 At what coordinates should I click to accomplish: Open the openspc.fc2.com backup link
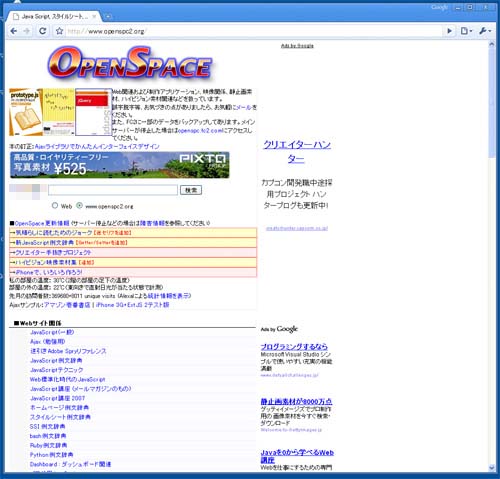click(200, 131)
